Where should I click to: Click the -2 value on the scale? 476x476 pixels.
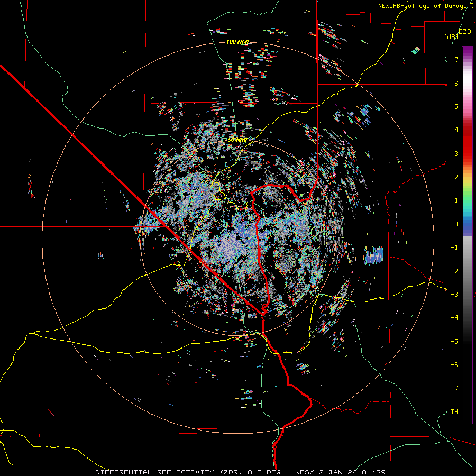pos(454,271)
